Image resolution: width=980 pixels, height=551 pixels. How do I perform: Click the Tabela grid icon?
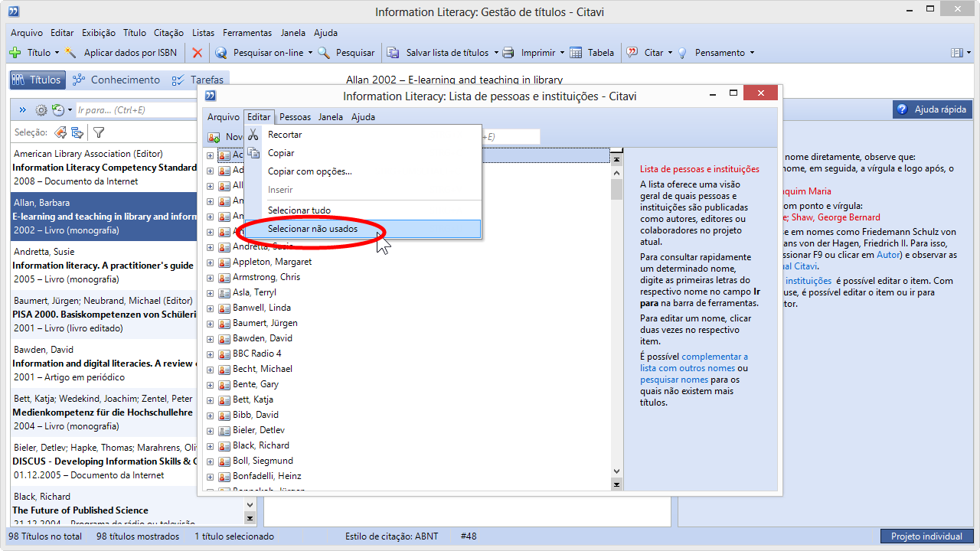pyautogui.click(x=574, y=53)
